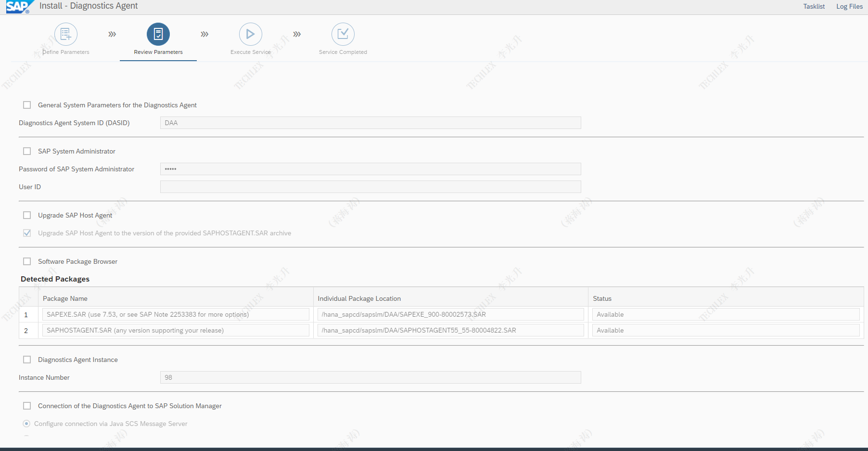Click the Detected Packages heading
This screenshot has height=451, width=868.
[x=55, y=279]
